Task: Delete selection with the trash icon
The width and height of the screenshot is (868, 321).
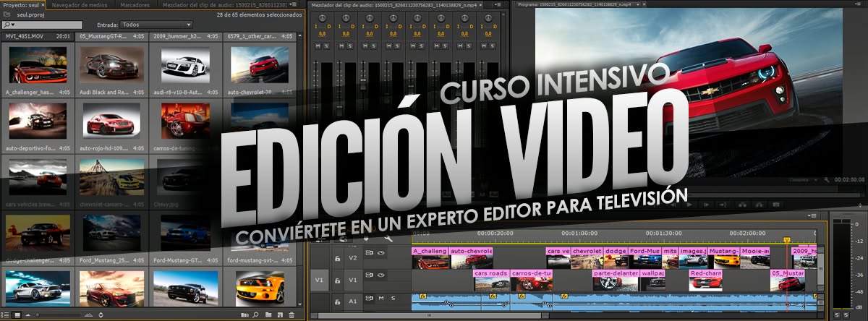Action: point(292,314)
